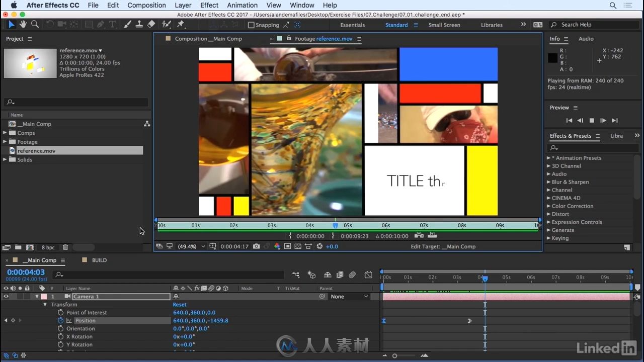Open Show Channel color management icon
The image size is (644, 362).
point(277,246)
